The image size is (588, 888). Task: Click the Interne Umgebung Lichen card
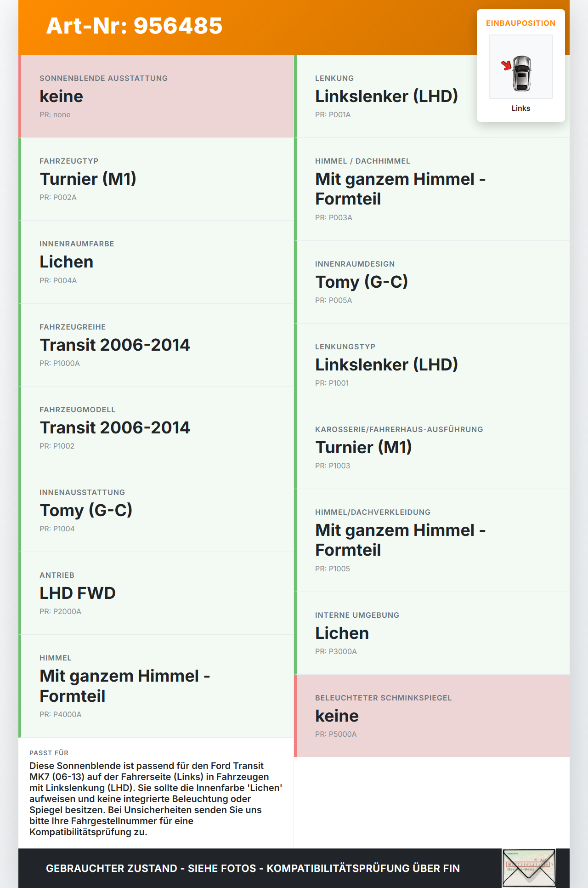pyautogui.click(x=432, y=633)
